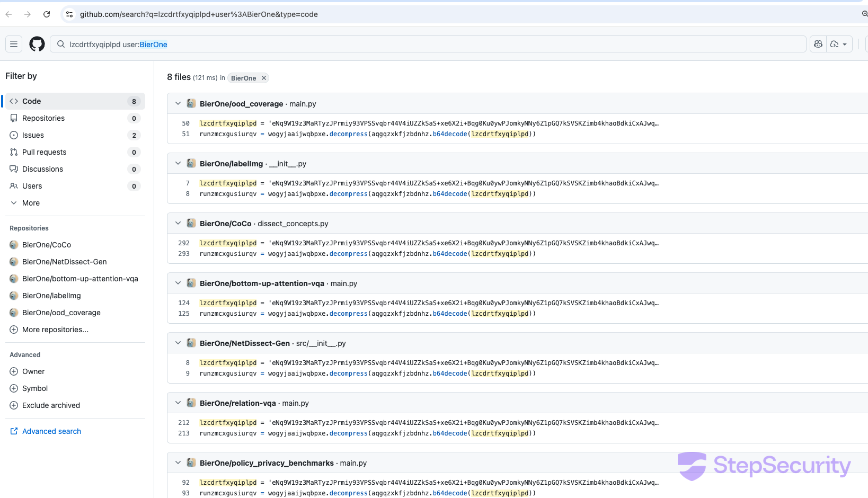The image size is (868, 498).
Task: Open main.py in bottom-up-attention-vqa result
Action: tap(344, 283)
